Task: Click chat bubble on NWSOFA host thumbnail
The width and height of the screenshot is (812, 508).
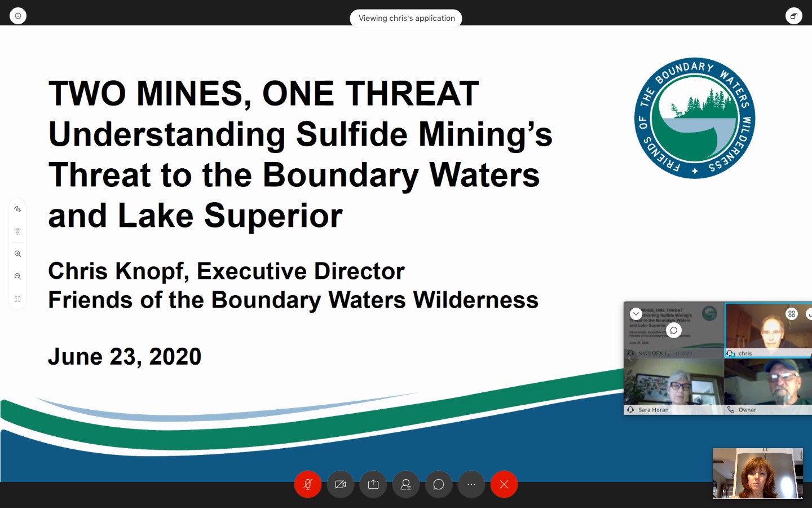Action: click(674, 330)
